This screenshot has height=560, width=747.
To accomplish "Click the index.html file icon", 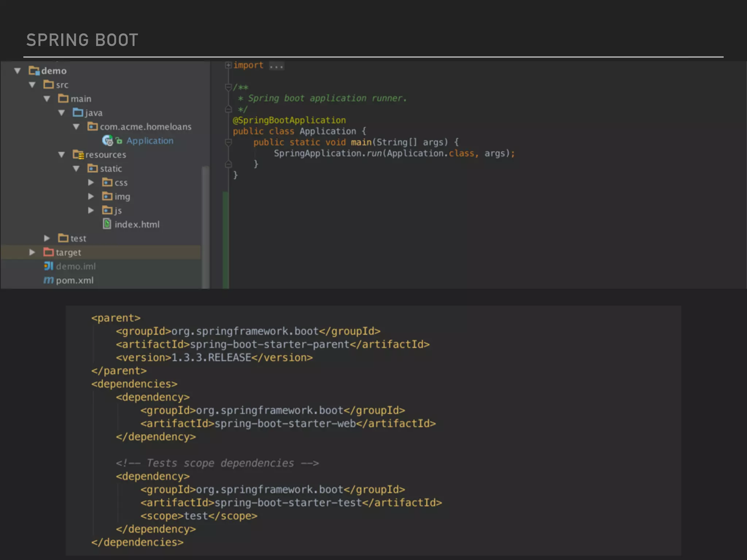I will click(107, 224).
